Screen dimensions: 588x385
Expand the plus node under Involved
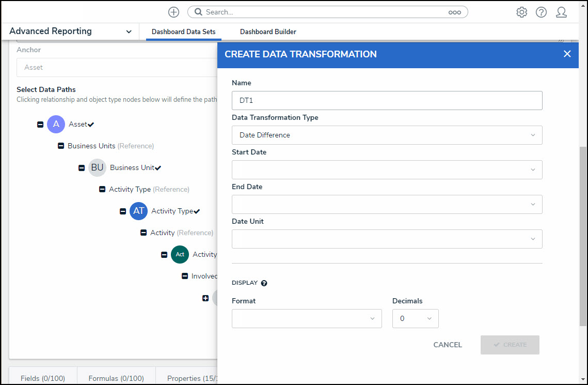pos(205,298)
